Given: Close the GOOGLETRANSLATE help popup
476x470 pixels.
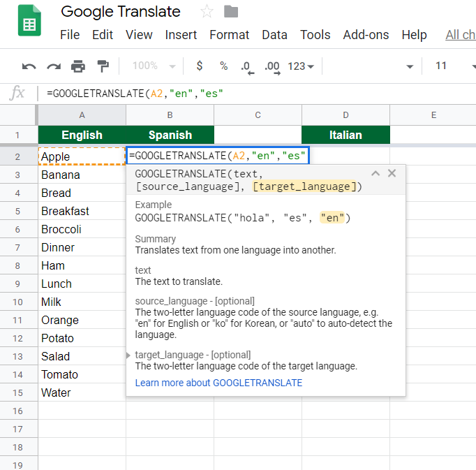Looking at the screenshot, I should (x=392, y=173).
